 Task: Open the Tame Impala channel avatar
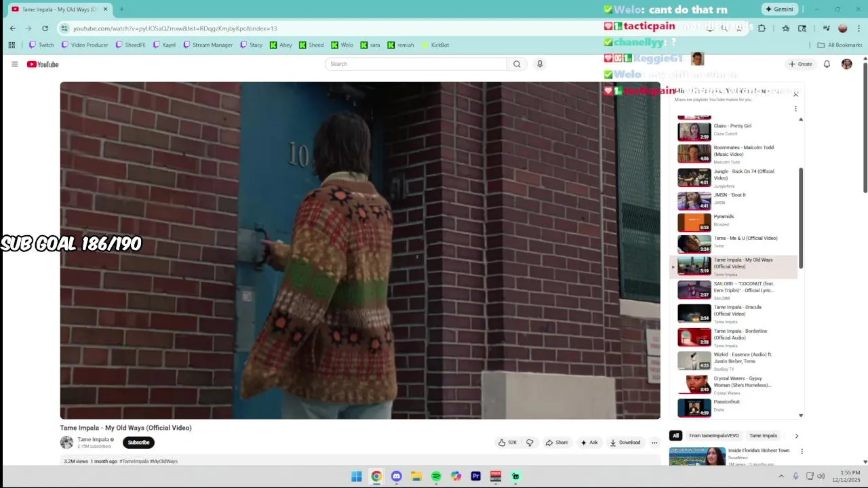pos(66,443)
